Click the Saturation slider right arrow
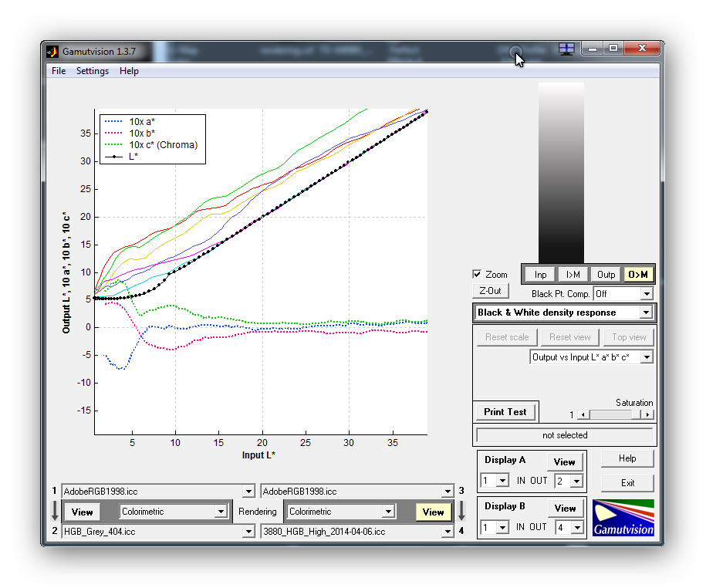The width and height of the screenshot is (706, 588). [647, 415]
